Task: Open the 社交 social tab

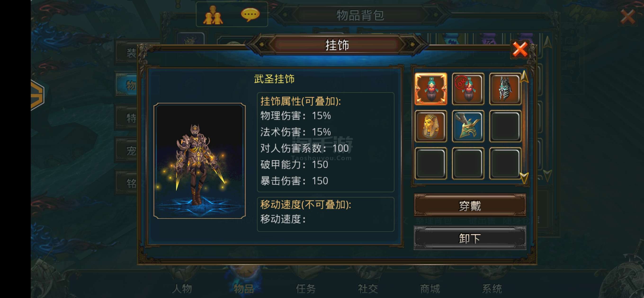Action: point(368,289)
